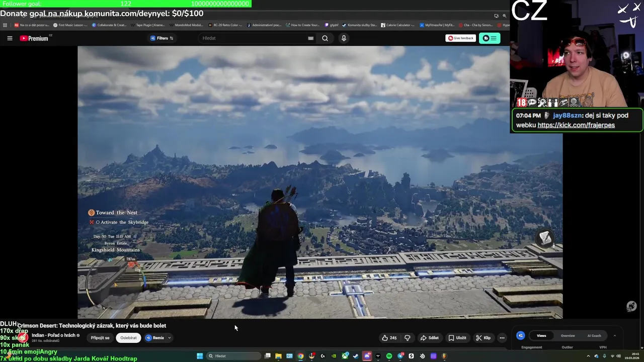The width and height of the screenshot is (644, 362).
Task: Click the browser zoom magnifier icon
Action: pyautogui.click(x=504, y=16)
